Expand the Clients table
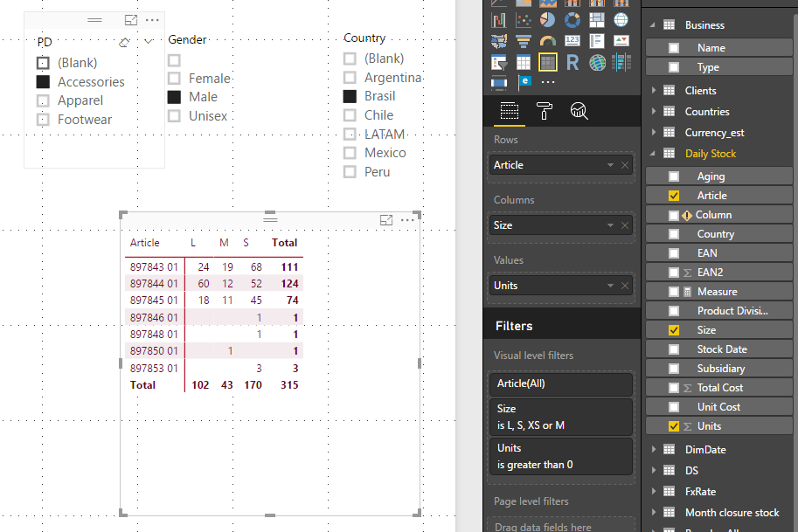 (654, 91)
